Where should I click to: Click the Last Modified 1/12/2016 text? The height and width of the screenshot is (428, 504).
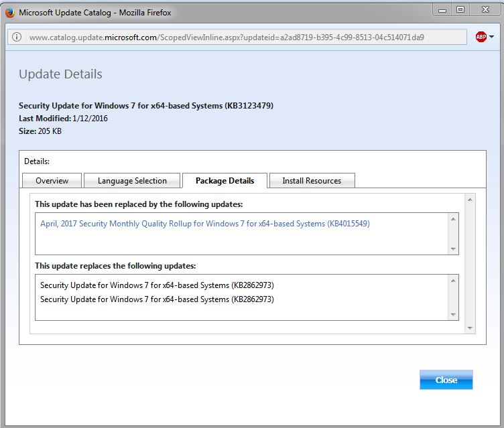point(63,119)
